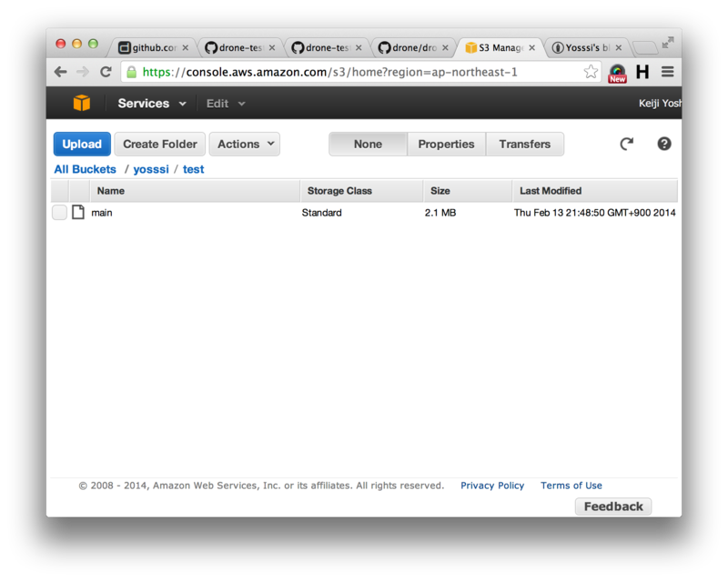Show the Properties panel

tap(446, 144)
